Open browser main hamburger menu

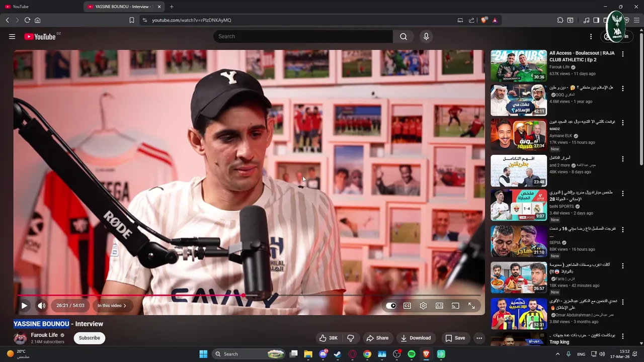(636, 20)
